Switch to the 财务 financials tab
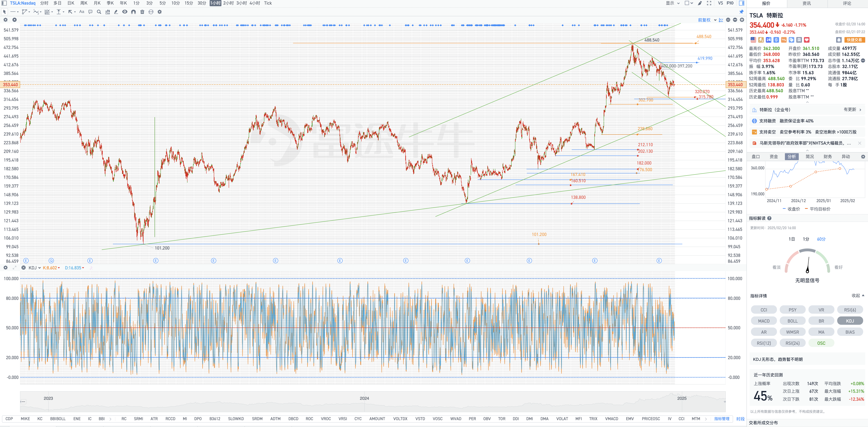The width and height of the screenshot is (868, 427). coord(827,156)
